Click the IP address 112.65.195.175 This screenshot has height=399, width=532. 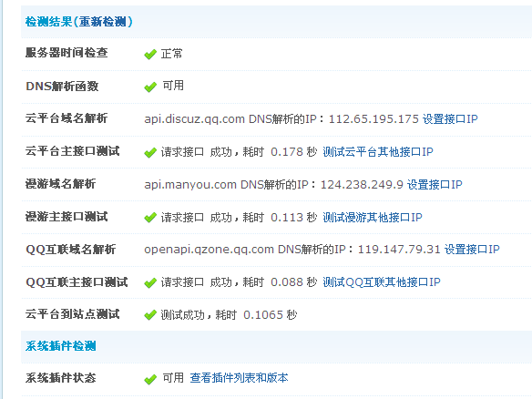[373, 119]
